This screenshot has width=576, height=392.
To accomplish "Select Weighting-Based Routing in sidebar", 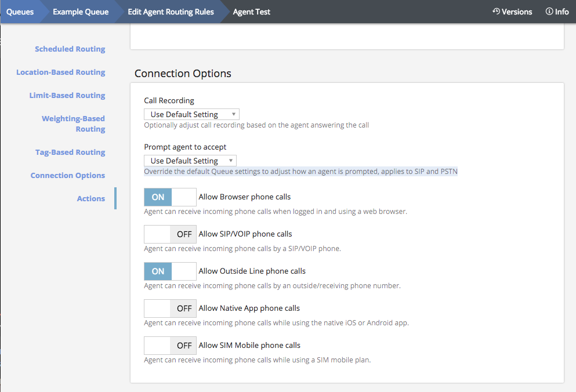I will point(74,124).
